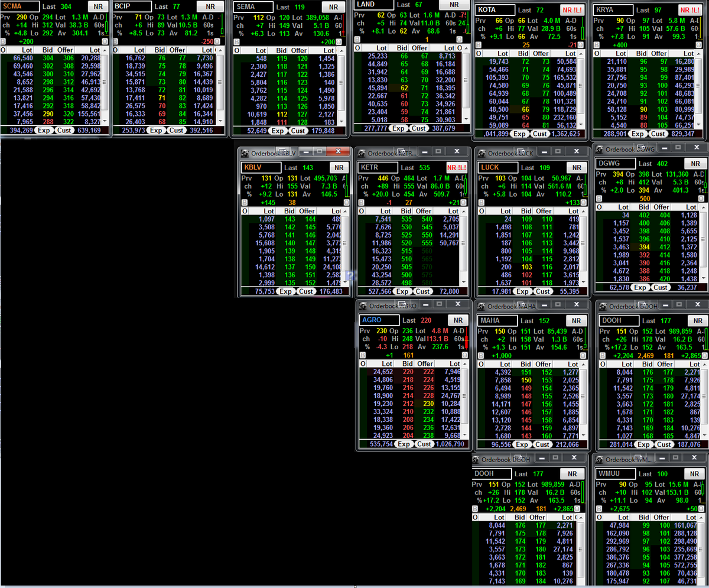Click Cust button in KETR orderbook

tap(422, 291)
